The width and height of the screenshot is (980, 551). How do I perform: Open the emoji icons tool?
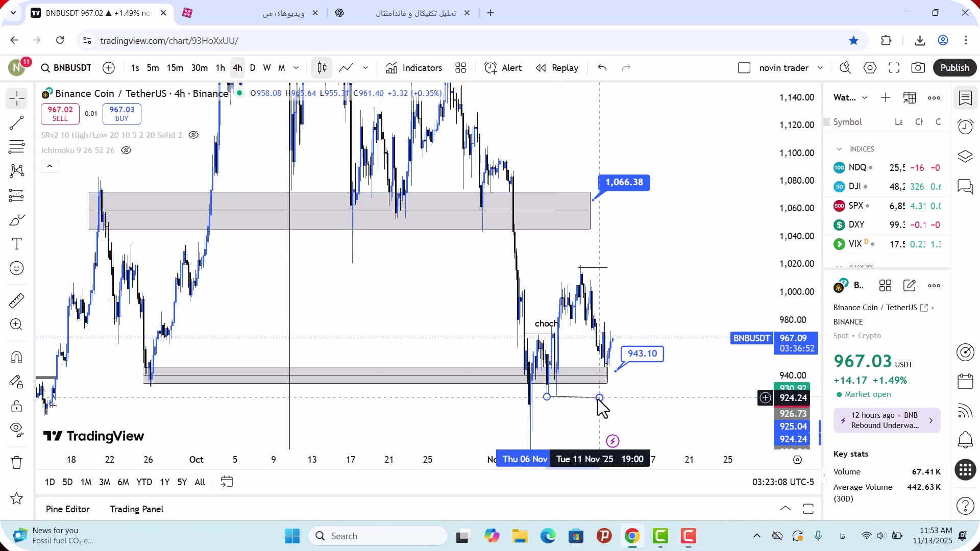coord(16,268)
